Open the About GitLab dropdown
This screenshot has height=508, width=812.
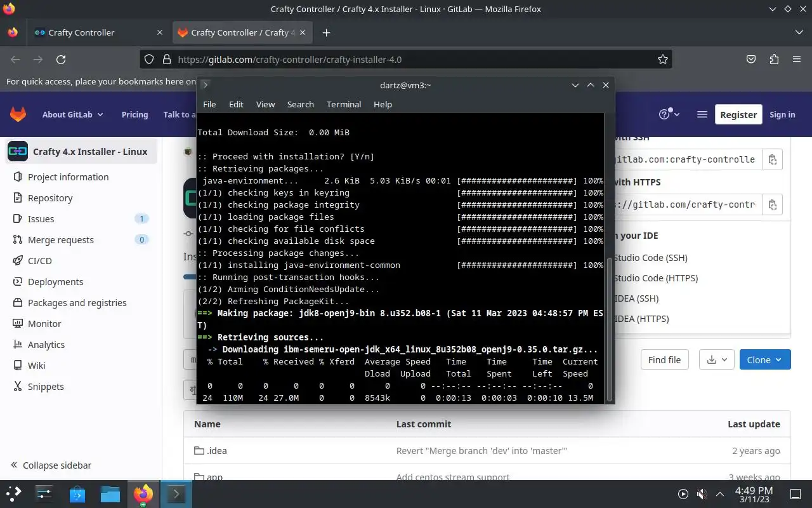coord(72,114)
